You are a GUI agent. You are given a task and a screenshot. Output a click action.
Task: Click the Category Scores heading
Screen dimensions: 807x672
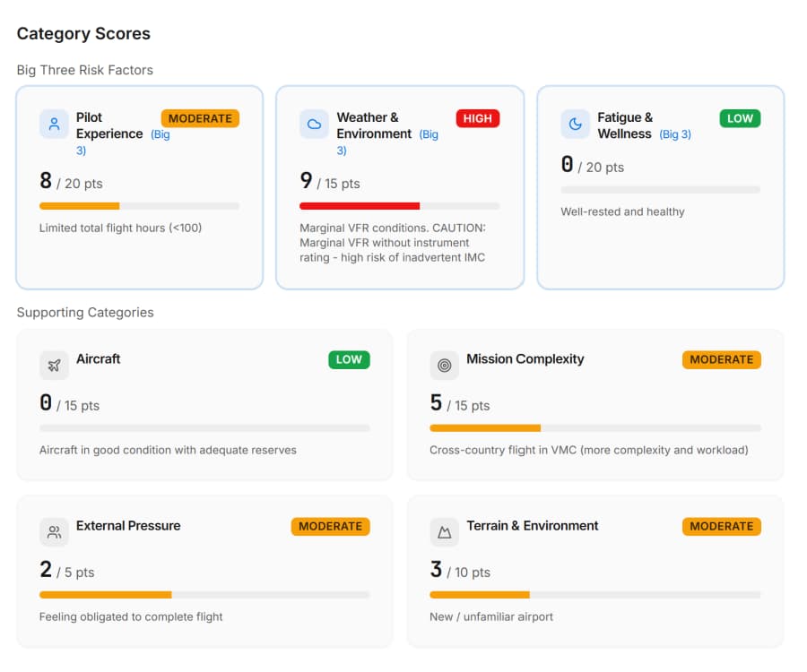pos(83,34)
